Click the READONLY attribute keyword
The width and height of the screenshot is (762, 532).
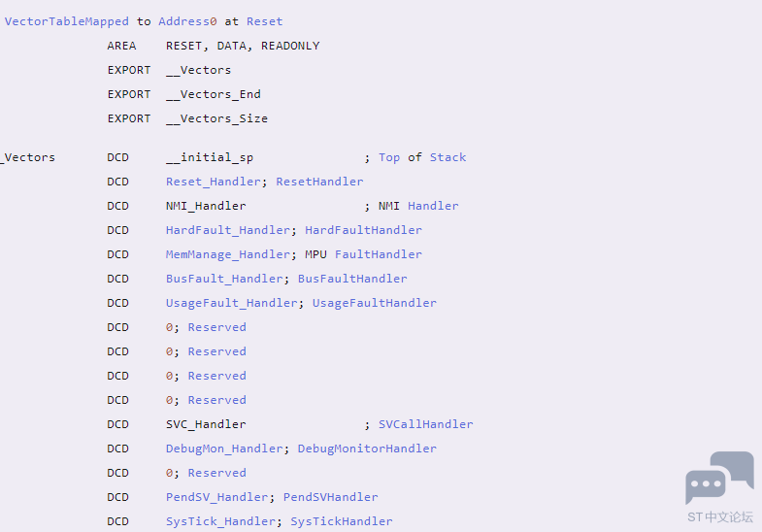290,46
